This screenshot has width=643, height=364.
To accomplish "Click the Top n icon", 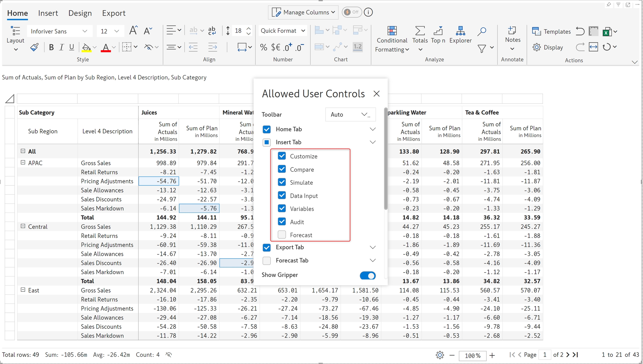I will 438,31.
